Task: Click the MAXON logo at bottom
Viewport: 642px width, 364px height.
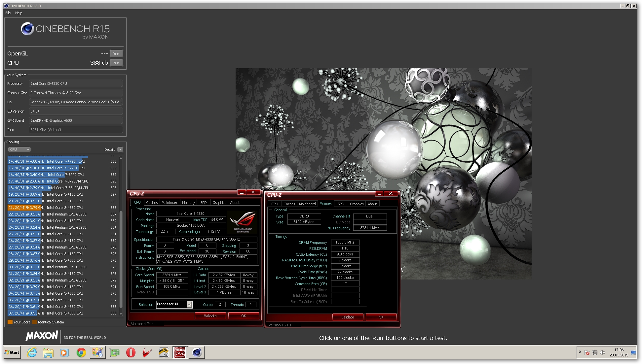Action: pyautogui.click(x=42, y=336)
